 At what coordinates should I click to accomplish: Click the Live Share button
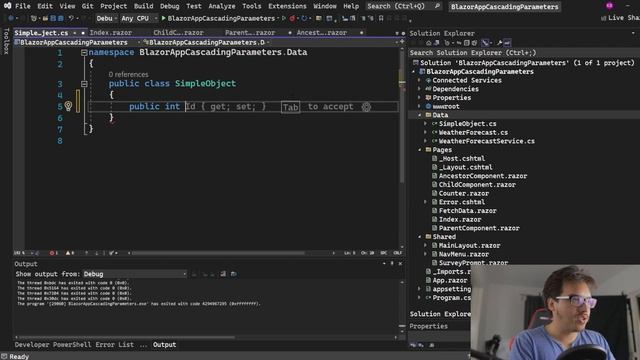[620, 18]
